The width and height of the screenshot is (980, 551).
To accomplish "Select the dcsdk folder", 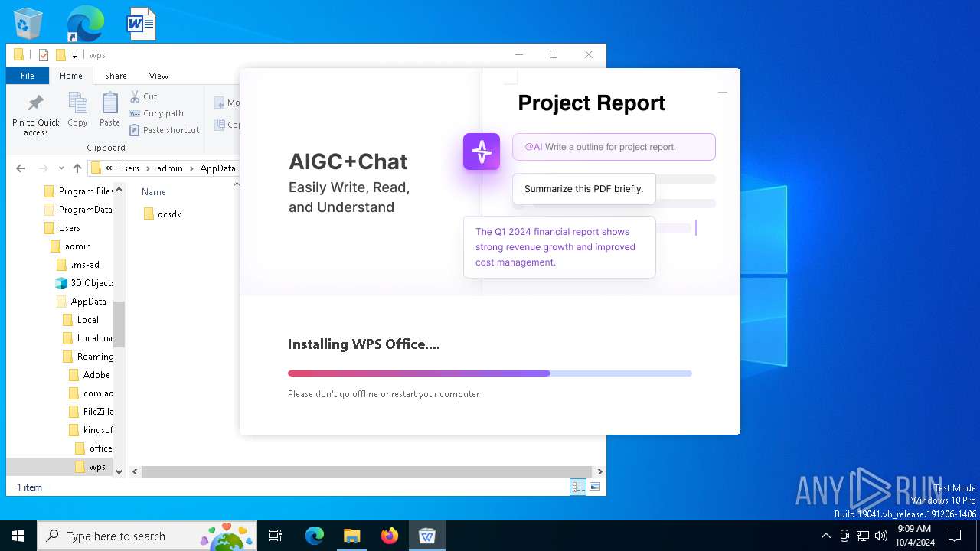I will click(x=162, y=214).
